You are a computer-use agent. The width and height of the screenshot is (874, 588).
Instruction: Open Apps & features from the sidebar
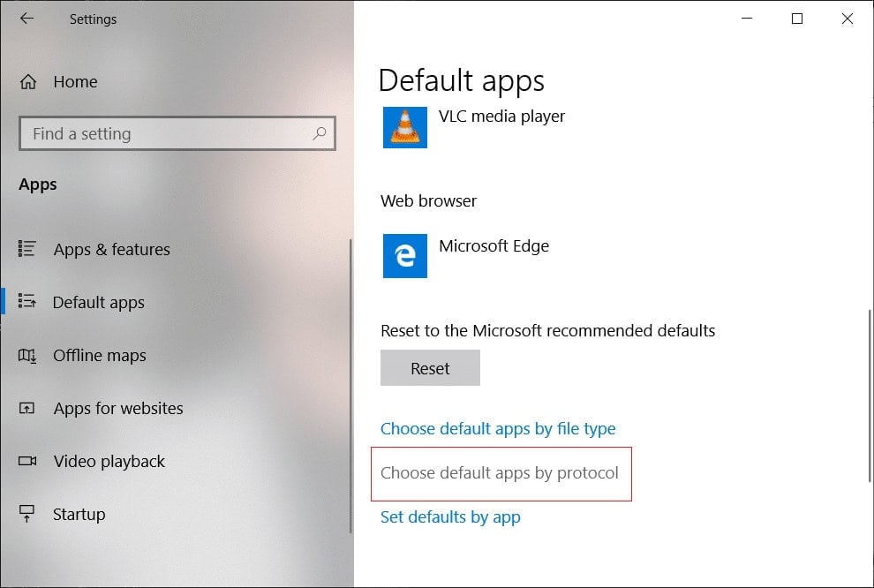(x=110, y=249)
